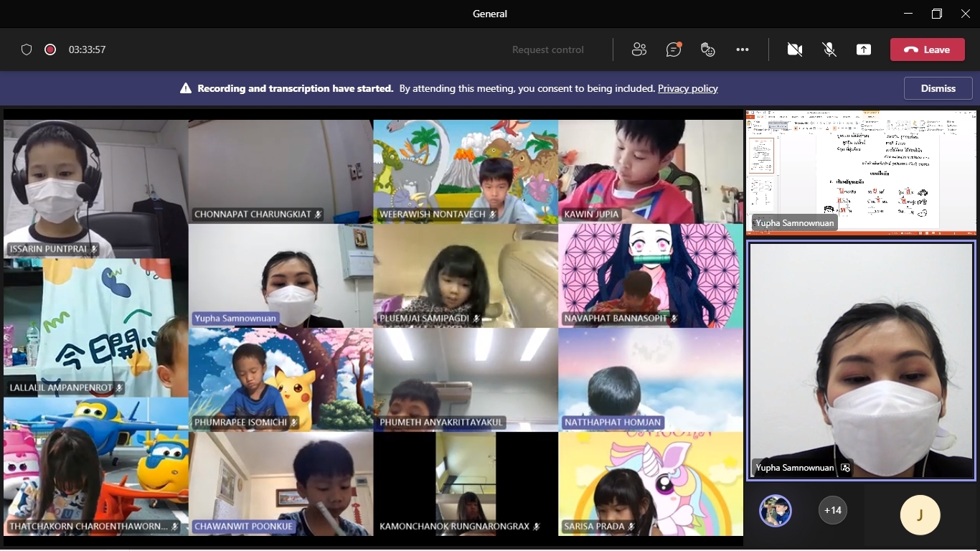This screenshot has height=551, width=980.
Task: Leave the meeting
Action: (x=927, y=50)
